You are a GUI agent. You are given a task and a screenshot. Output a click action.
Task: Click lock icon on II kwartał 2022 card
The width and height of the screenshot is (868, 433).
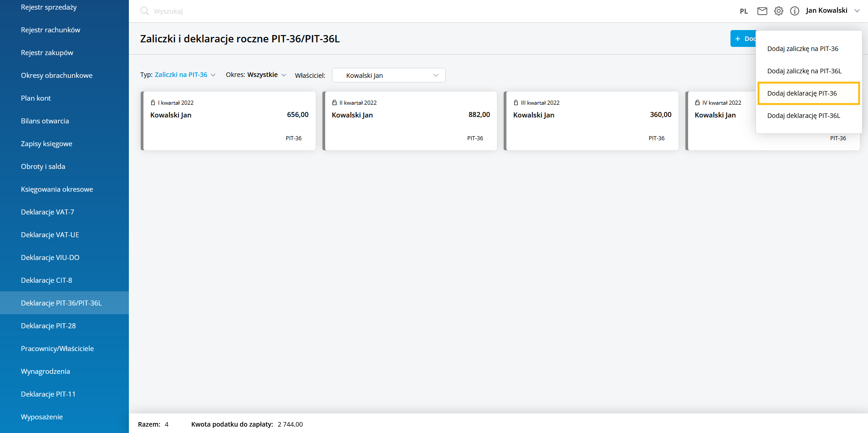coord(334,103)
